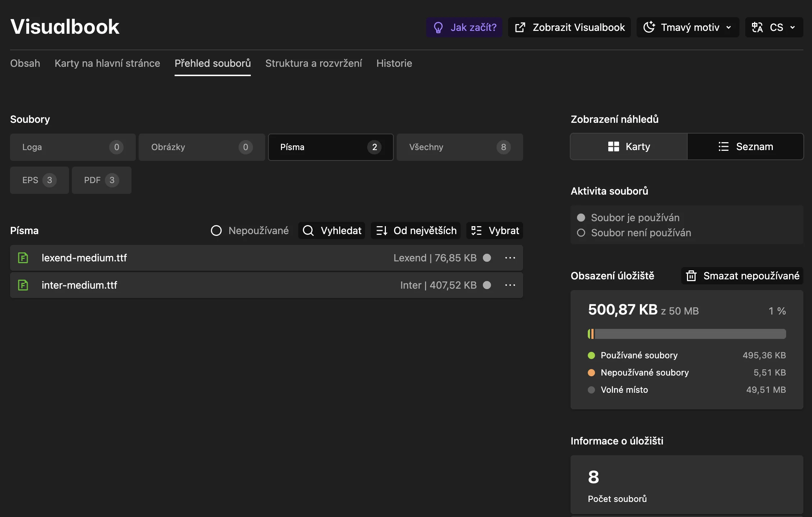Image resolution: width=812 pixels, height=517 pixels.
Task: Click the Visualbook logo title
Action: click(65, 27)
